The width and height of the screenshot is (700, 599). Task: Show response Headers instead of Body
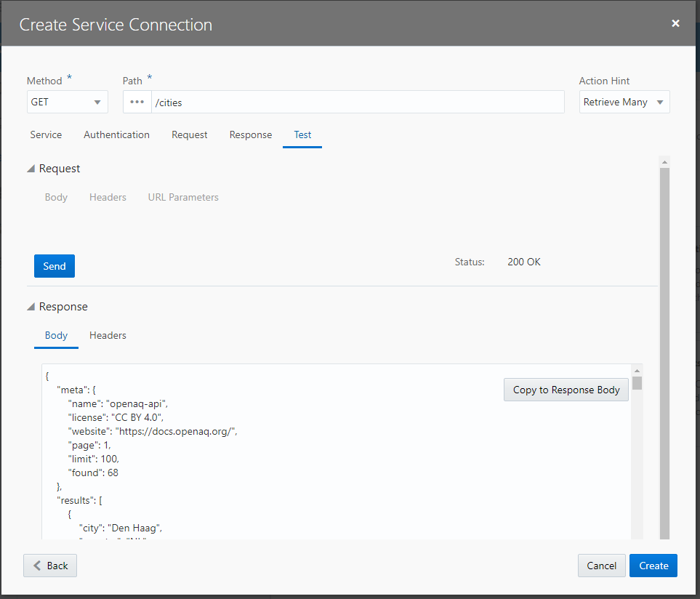(108, 335)
